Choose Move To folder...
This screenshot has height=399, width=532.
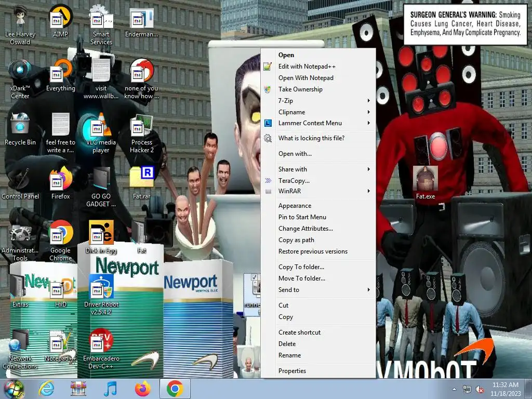324,278
